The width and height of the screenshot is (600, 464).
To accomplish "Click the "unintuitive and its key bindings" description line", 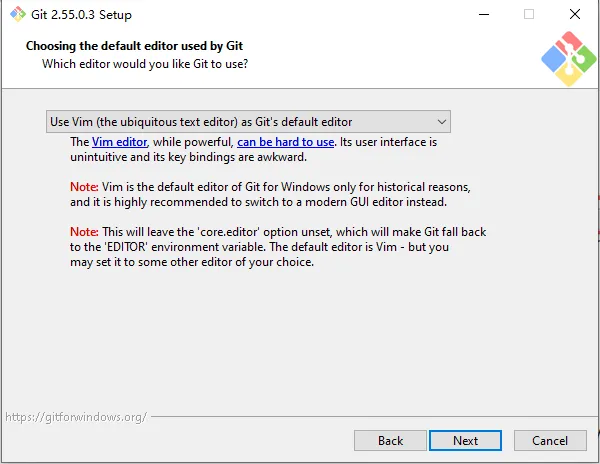I will point(188,157).
